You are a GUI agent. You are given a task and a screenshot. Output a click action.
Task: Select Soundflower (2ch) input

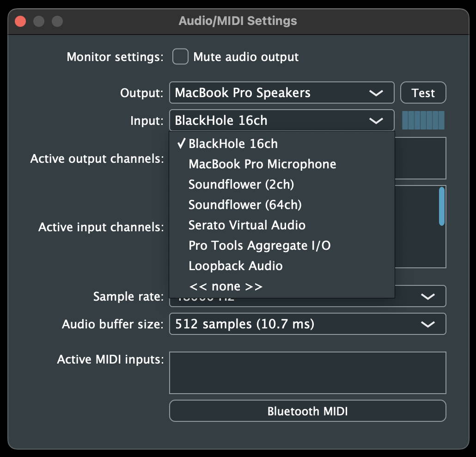[282, 185]
